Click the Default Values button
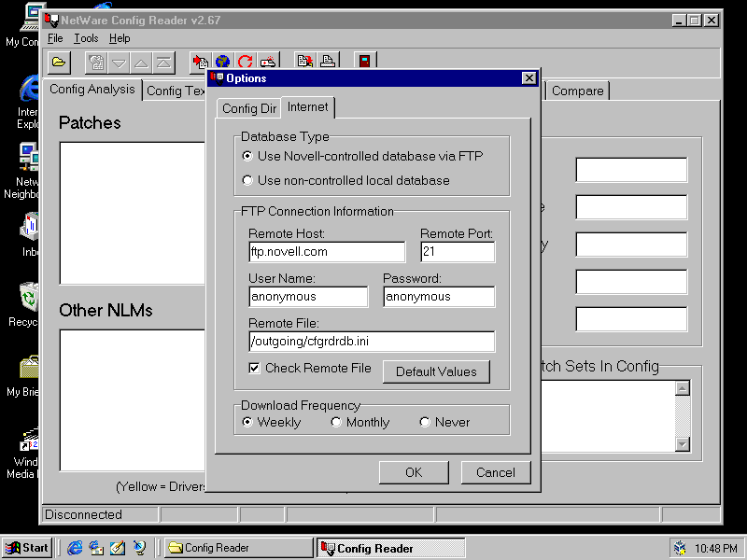 coord(436,371)
